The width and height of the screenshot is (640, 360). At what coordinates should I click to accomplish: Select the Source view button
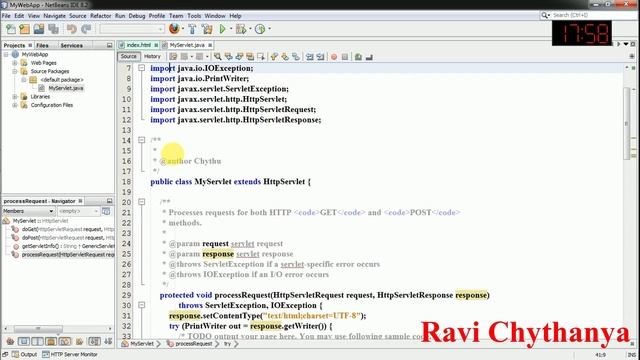[x=129, y=56]
